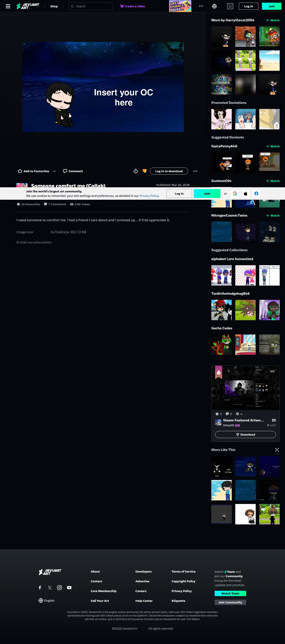
Task: Sign in with Facebook icon
Action: tap(257, 194)
